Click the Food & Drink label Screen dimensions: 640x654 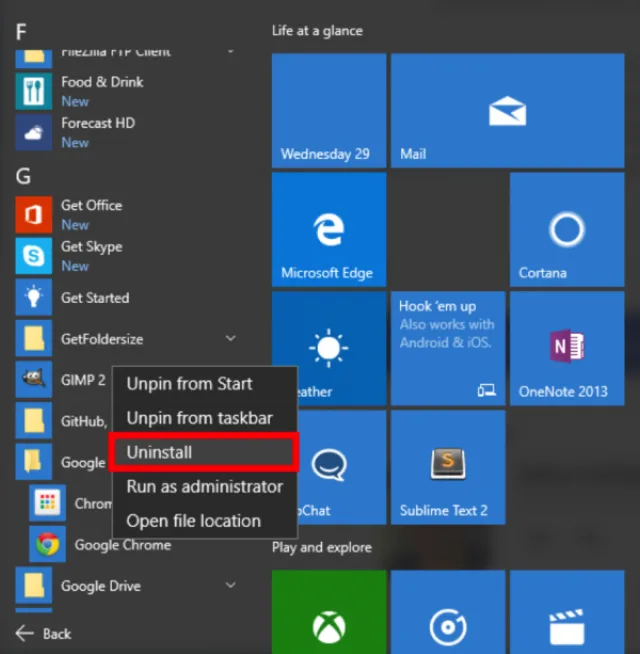tap(102, 82)
